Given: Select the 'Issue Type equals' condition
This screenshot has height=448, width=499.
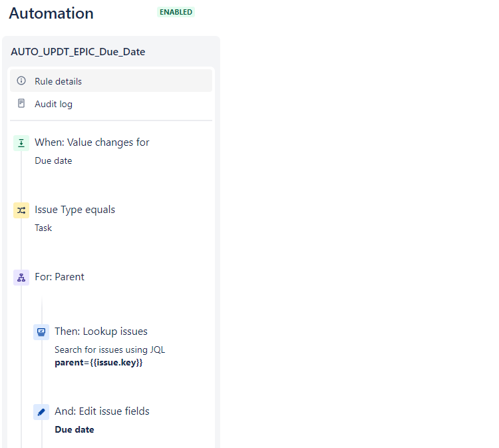Looking at the screenshot, I should pos(75,210).
